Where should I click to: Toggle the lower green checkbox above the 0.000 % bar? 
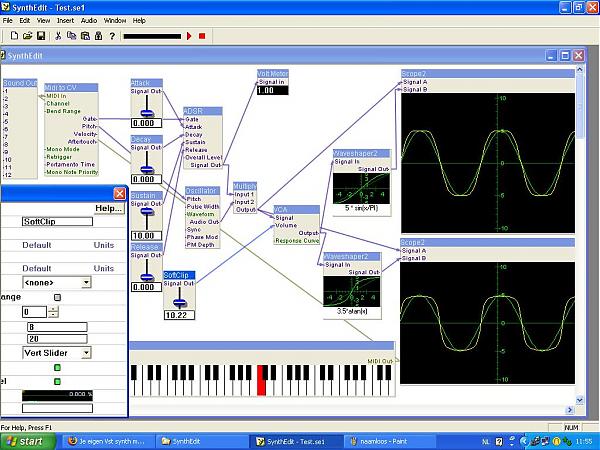[x=57, y=382]
